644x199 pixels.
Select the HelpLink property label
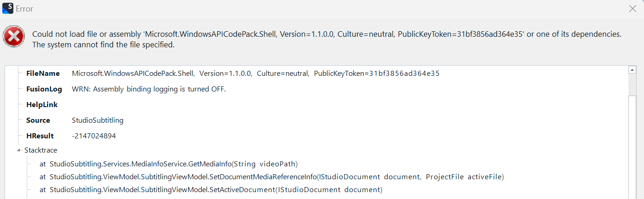42,105
